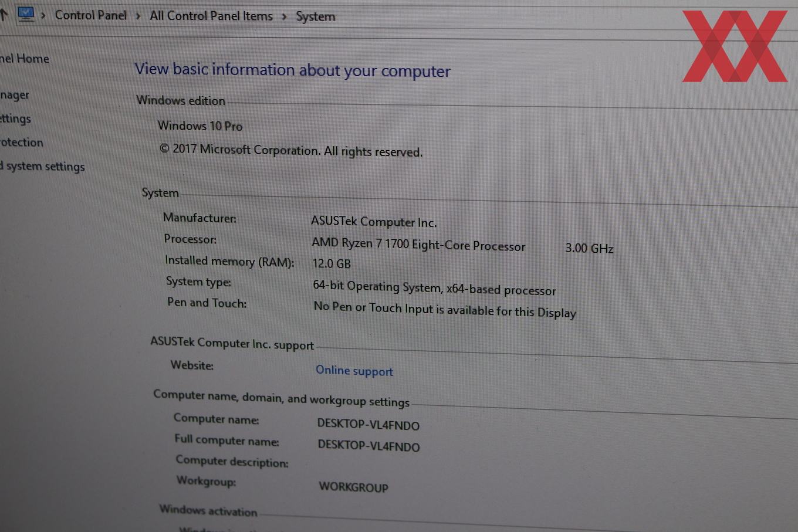Viewport: 798px width, 532px height.
Task: Click the Manufacturer label
Action: pyautogui.click(x=199, y=218)
